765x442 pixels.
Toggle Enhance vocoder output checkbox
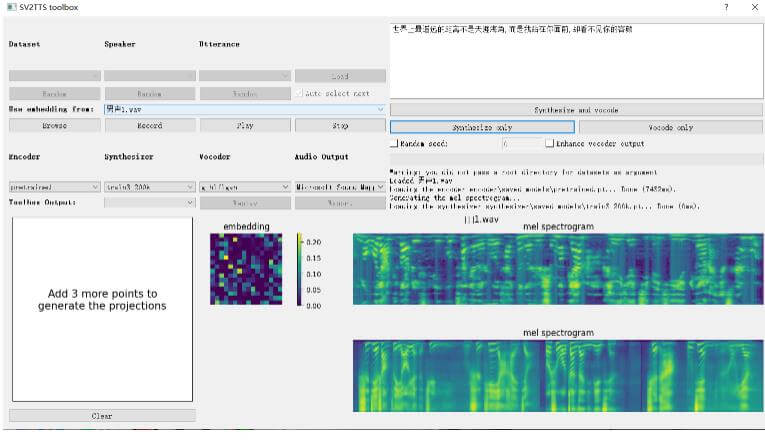point(549,144)
